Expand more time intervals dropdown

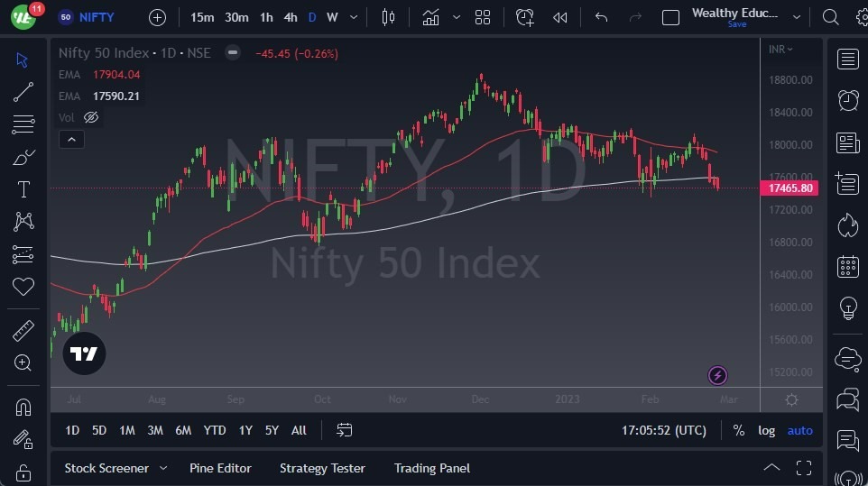click(353, 18)
